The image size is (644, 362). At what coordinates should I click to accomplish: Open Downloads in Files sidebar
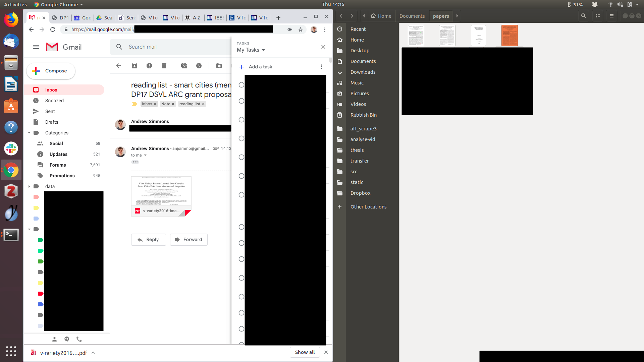363,72
